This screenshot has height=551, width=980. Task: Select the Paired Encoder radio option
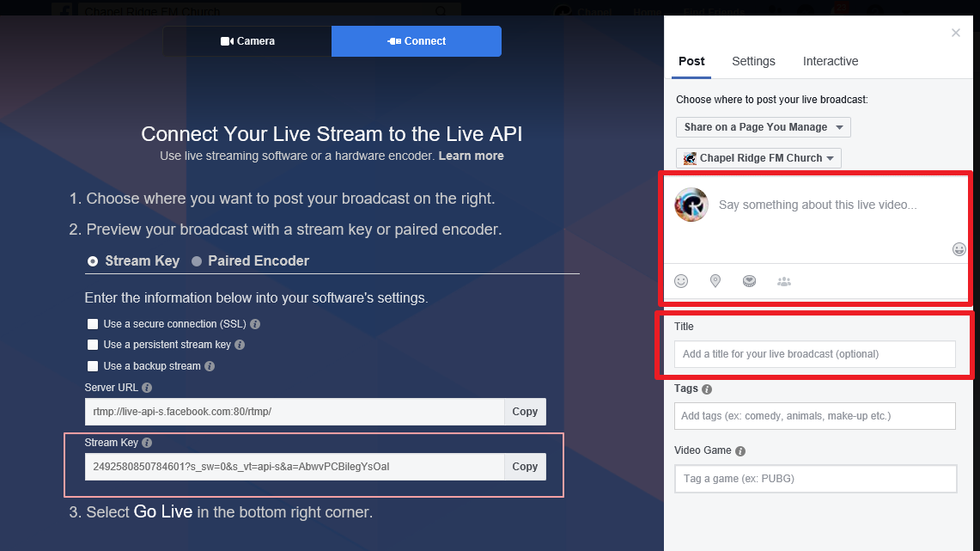[196, 261]
